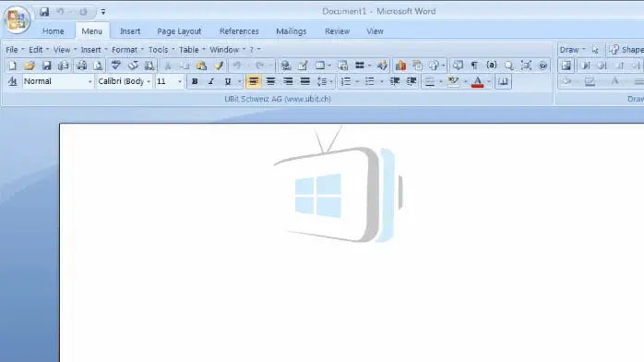Switch to the Home tab
644x362 pixels.
53,31
